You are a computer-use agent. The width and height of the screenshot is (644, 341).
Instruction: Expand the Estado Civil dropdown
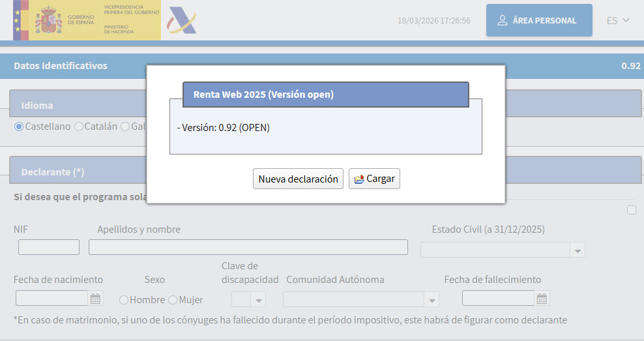point(578,250)
